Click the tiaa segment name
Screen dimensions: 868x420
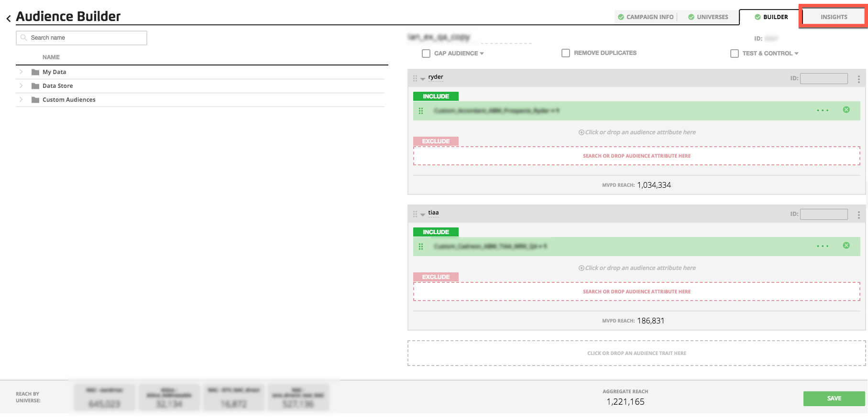point(433,213)
